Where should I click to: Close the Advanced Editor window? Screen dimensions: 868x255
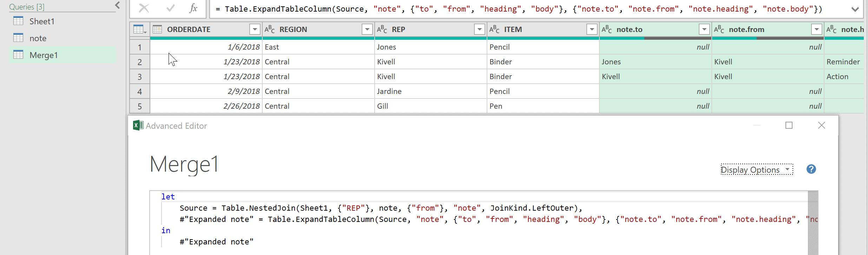pyautogui.click(x=822, y=125)
